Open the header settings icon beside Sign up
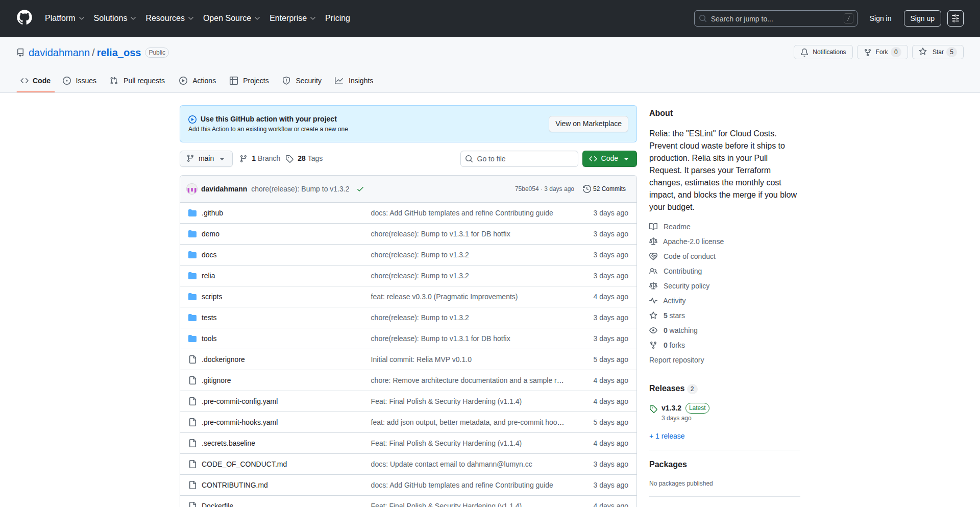 955,18
